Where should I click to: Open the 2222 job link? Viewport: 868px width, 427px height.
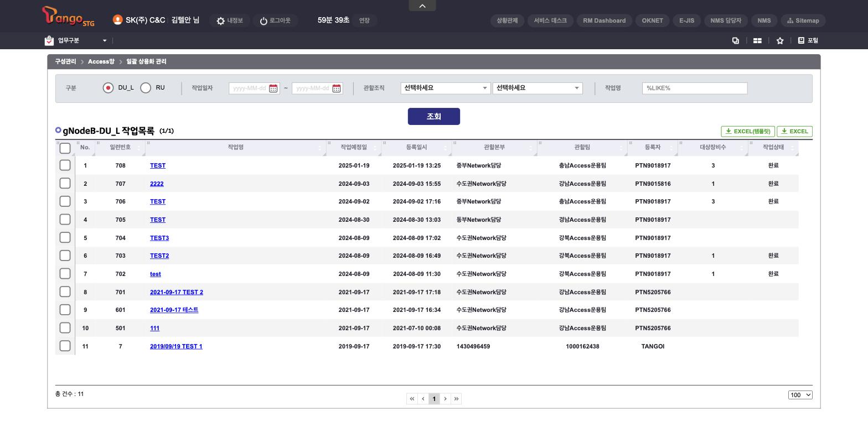click(x=157, y=184)
